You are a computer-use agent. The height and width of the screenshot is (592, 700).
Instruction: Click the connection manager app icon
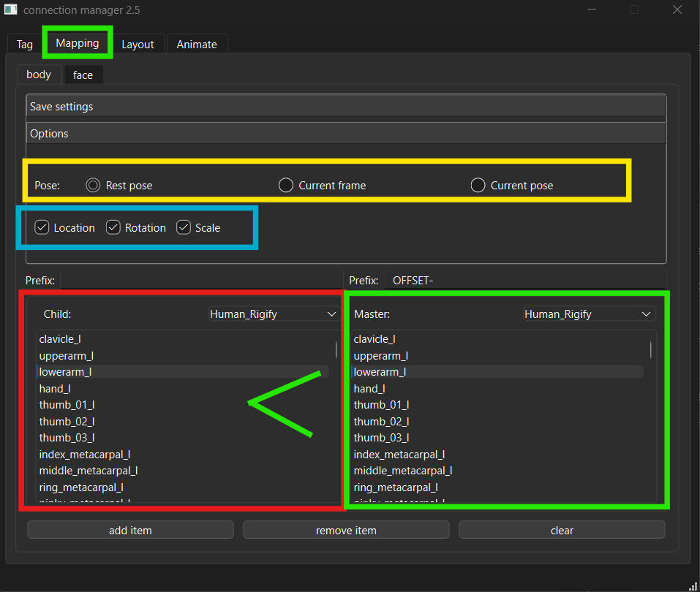pos(10,10)
